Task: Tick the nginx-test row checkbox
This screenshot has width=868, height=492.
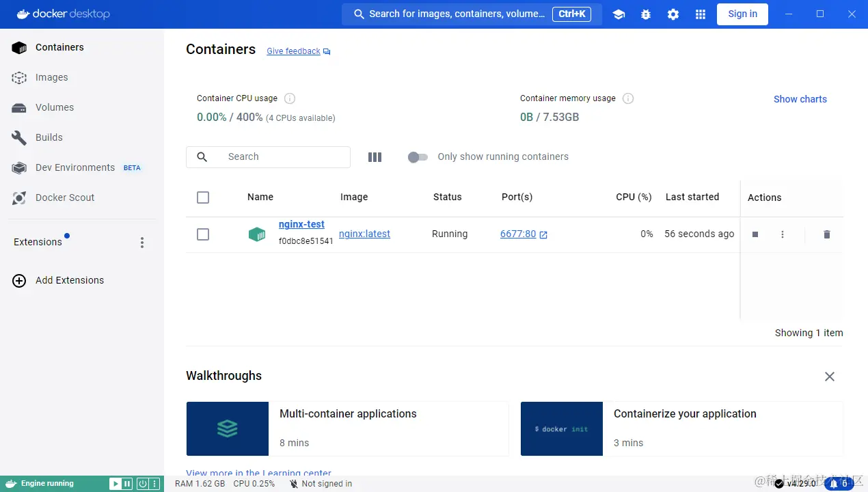Action: [x=203, y=234]
